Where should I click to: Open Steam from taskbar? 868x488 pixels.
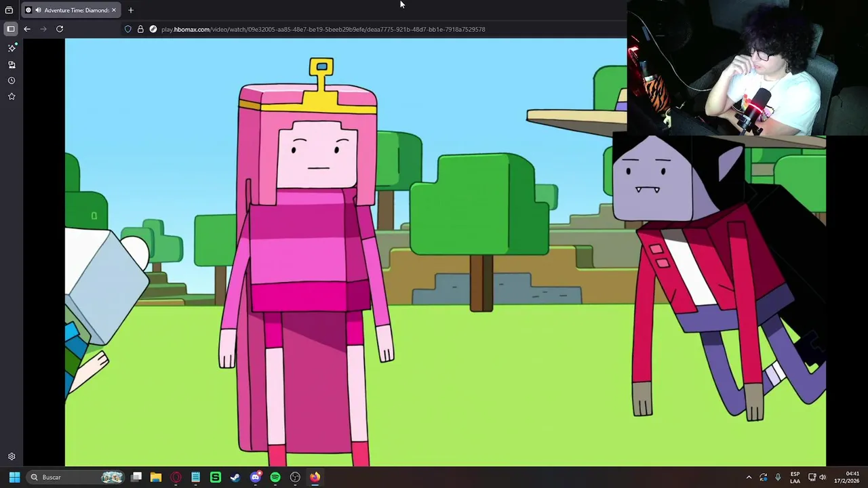235,477
